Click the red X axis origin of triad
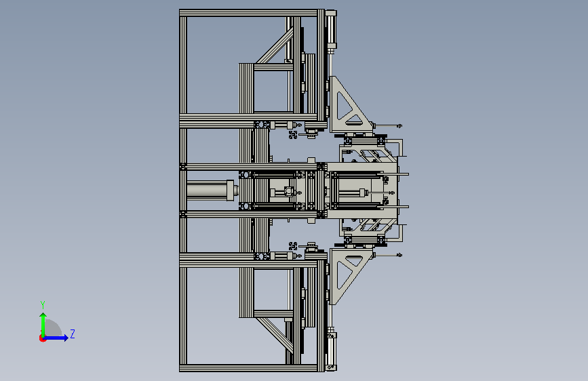Screen dimensions: 588x381 [42, 338]
